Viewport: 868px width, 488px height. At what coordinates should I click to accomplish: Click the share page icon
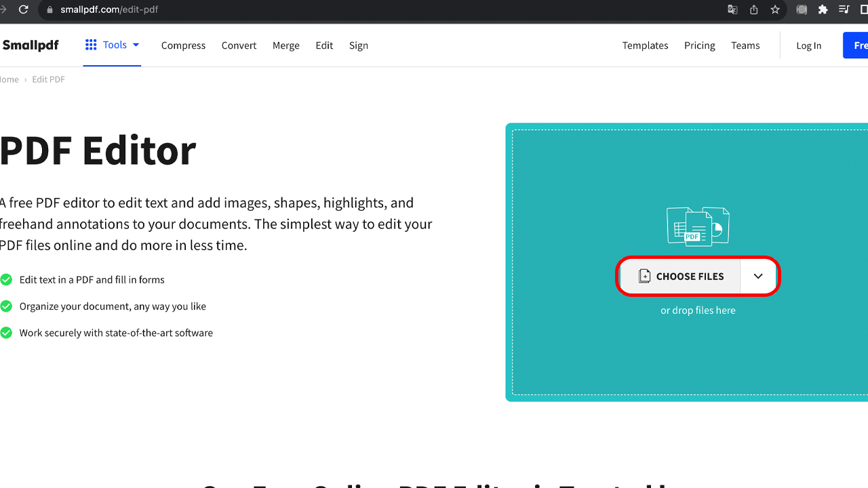pyautogui.click(x=754, y=9)
